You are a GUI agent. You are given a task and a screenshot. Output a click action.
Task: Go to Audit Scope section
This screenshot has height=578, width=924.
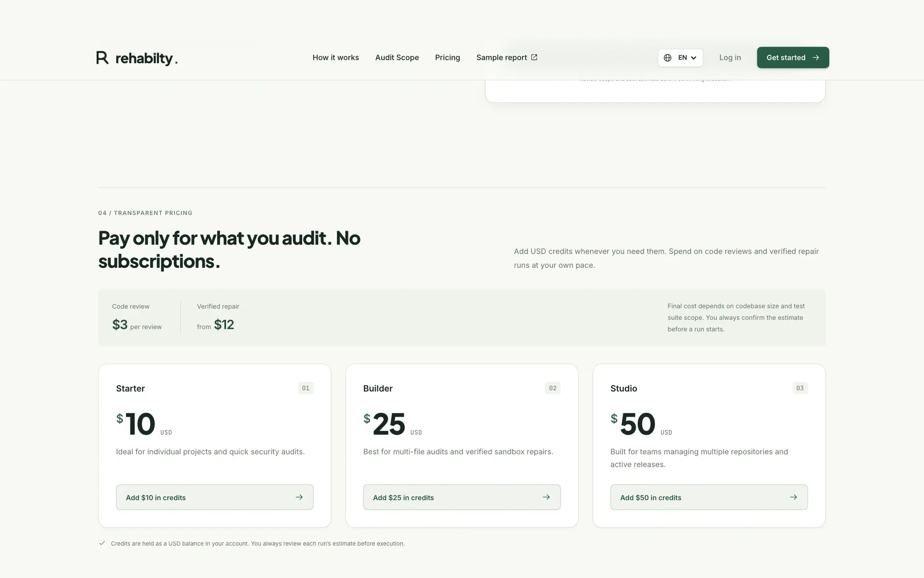(x=397, y=57)
